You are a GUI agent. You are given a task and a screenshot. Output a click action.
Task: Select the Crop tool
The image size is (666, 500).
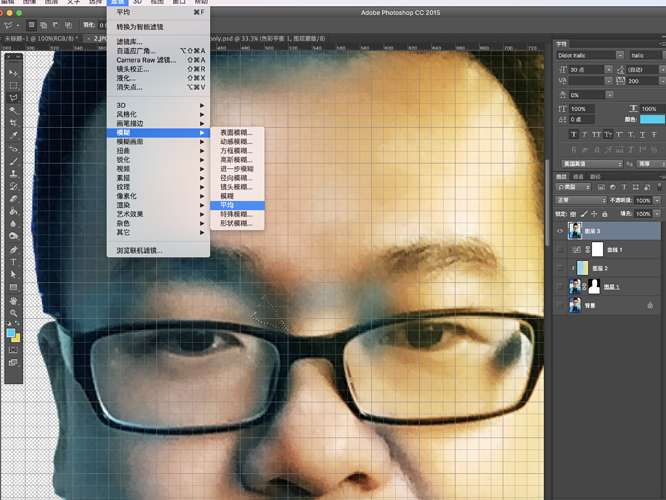(x=13, y=123)
